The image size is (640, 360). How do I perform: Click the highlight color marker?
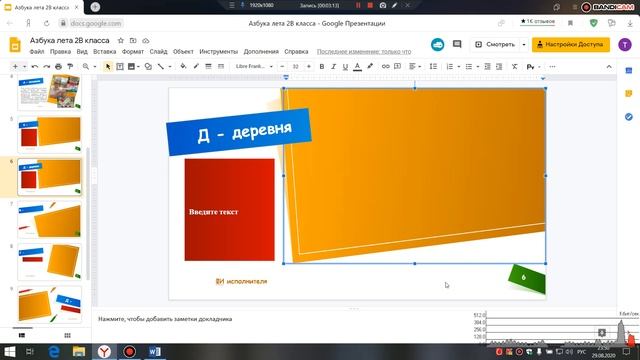point(370,67)
